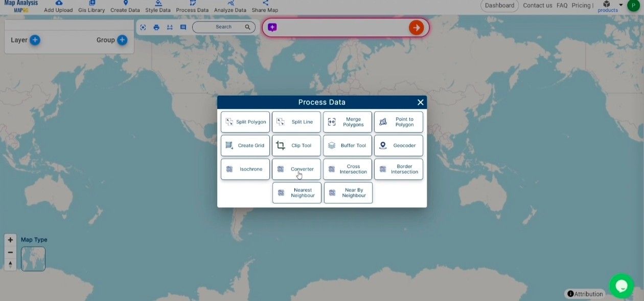This screenshot has width=644, height=301.
Task: Open the Isochrone tool
Action: click(245, 169)
